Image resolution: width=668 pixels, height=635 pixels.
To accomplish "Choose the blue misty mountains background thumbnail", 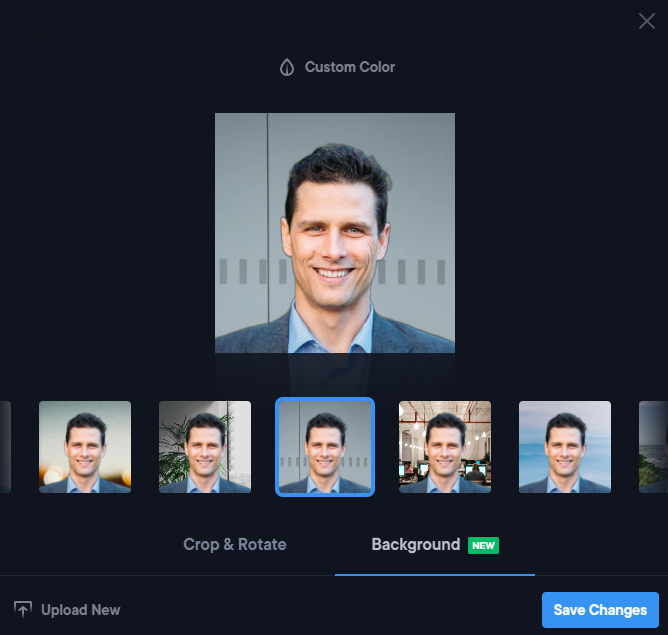I will pyautogui.click(x=565, y=447).
